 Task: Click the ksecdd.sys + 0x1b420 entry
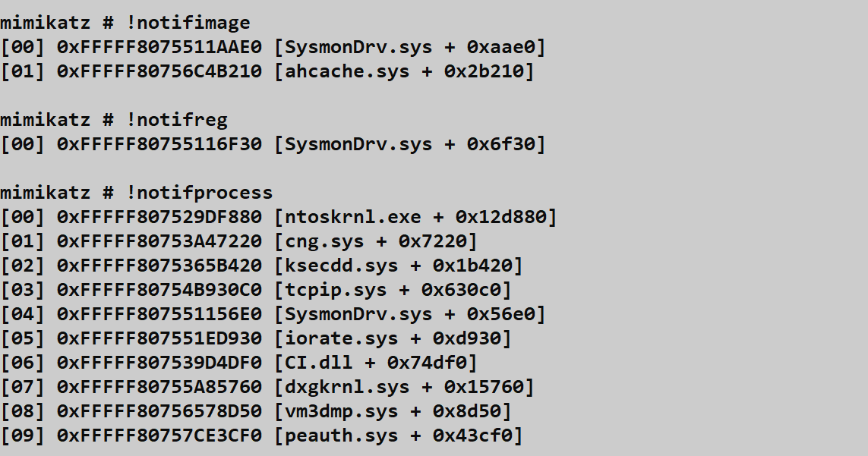pyautogui.click(x=399, y=266)
